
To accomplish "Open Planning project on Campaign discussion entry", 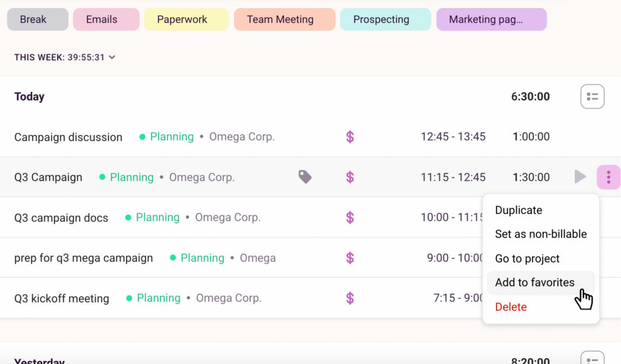I will pyautogui.click(x=172, y=137).
